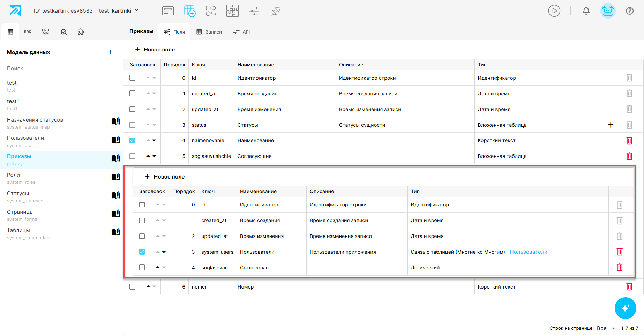The image size is (644, 335).
Task: Switch to the API tab
Action: click(x=241, y=32)
